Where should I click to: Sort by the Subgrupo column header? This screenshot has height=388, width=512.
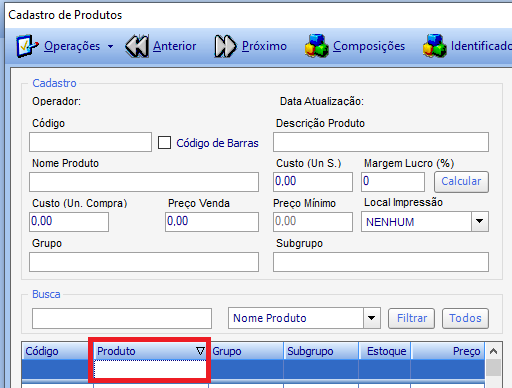click(x=321, y=351)
